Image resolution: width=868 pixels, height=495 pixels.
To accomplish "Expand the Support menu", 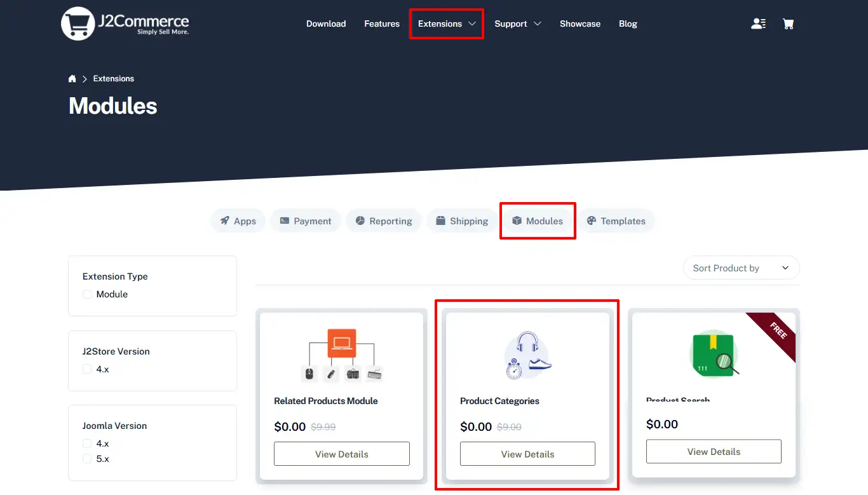I will click(x=518, y=24).
